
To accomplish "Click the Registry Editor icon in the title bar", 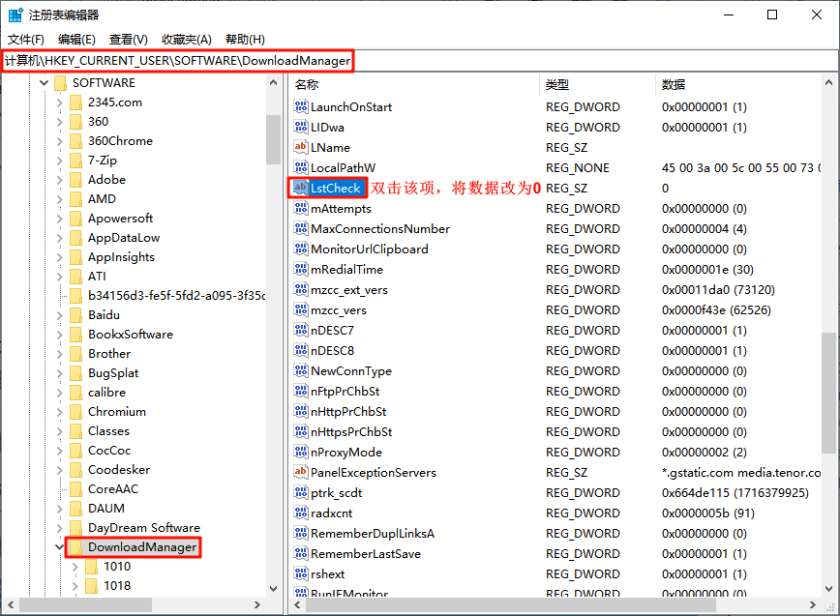I will coord(15,14).
